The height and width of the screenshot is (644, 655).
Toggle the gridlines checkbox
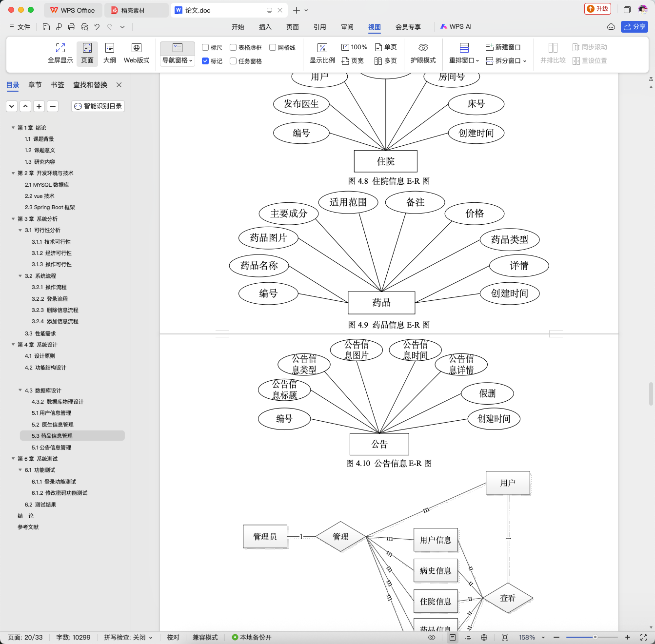(273, 47)
